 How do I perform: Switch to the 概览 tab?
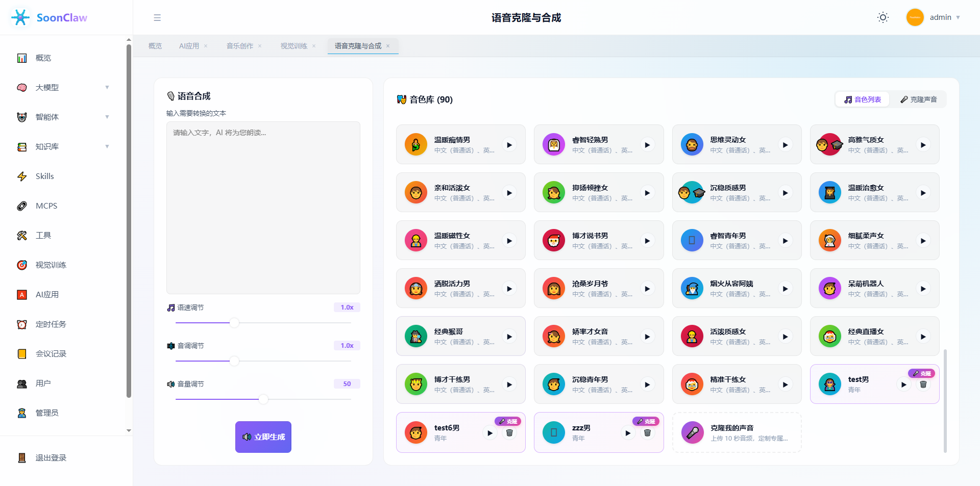[x=155, y=46]
